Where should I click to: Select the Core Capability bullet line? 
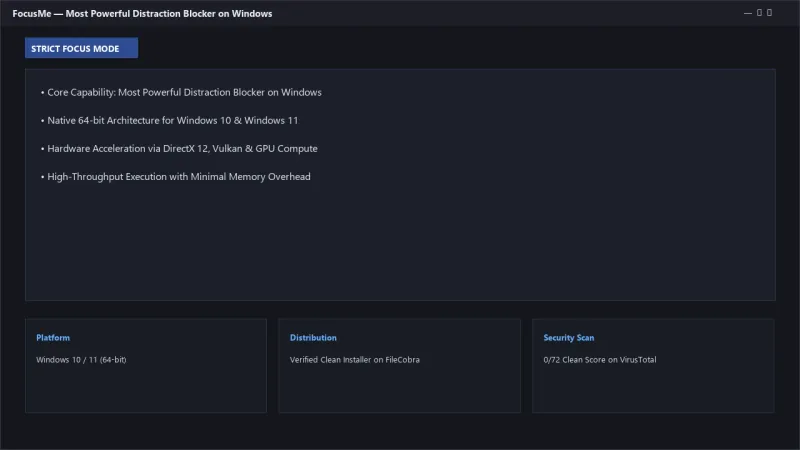pyautogui.click(x=181, y=92)
